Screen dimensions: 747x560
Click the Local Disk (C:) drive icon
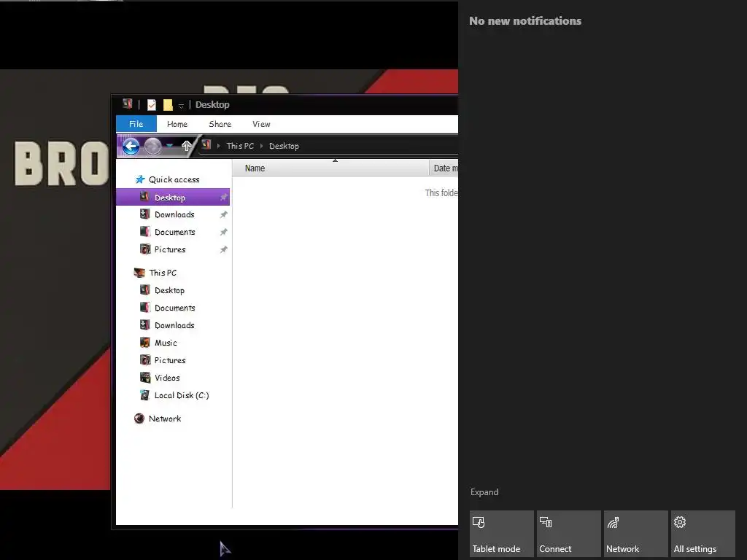(145, 394)
